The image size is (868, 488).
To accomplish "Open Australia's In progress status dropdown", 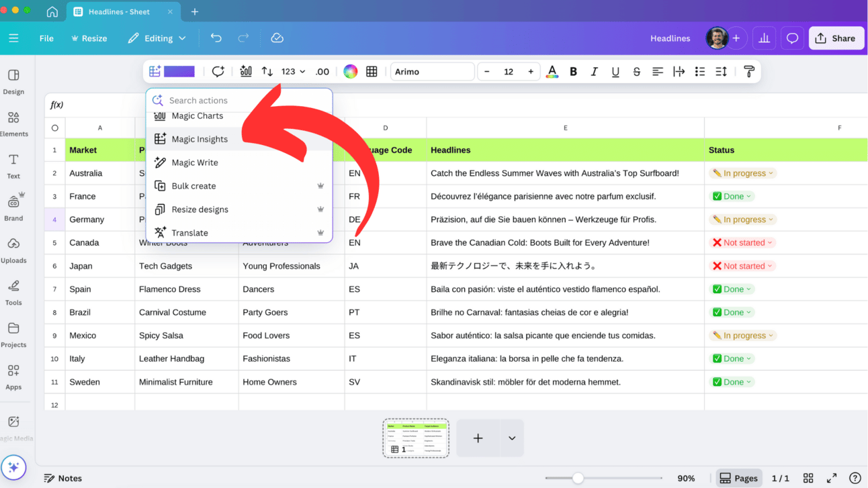I will (x=743, y=173).
